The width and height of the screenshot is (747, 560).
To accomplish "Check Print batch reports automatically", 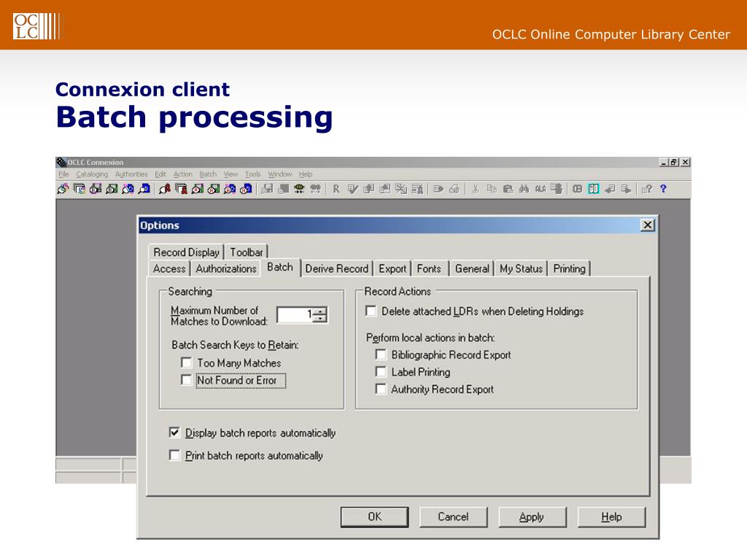I will point(175,455).
